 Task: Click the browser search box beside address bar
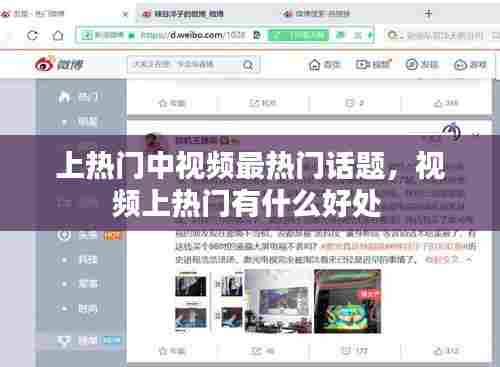[442, 35]
